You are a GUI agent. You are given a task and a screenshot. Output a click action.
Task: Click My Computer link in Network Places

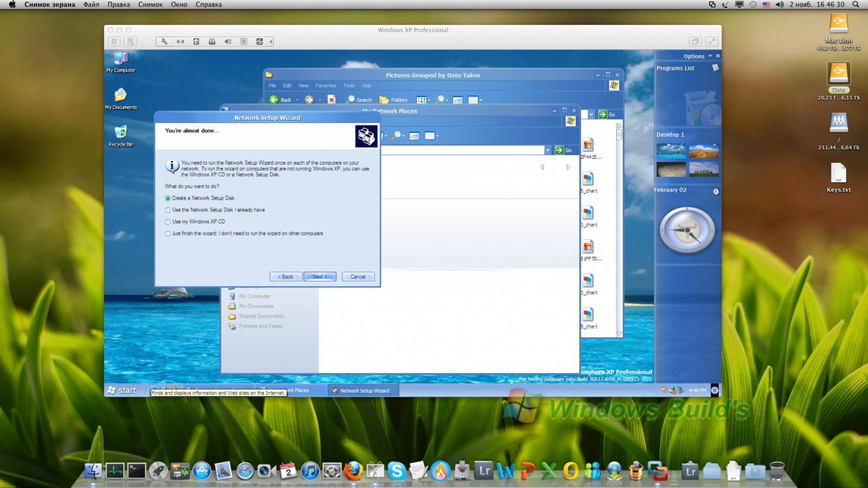tap(250, 297)
